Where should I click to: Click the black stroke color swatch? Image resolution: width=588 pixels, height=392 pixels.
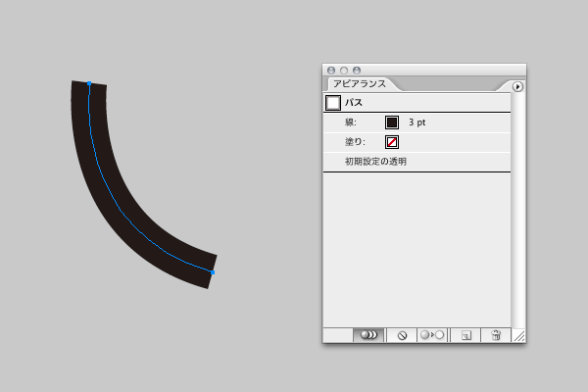click(x=392, y=122)
